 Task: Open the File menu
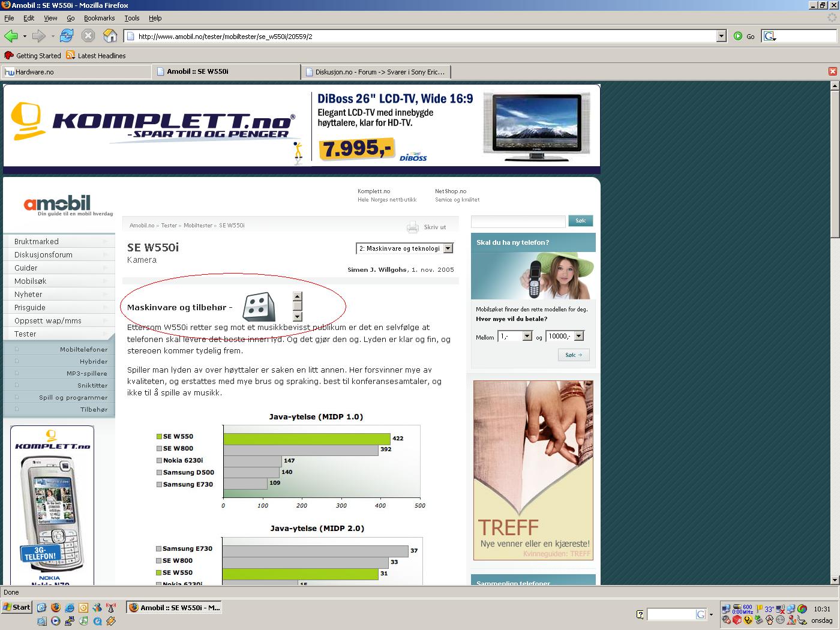9,18
